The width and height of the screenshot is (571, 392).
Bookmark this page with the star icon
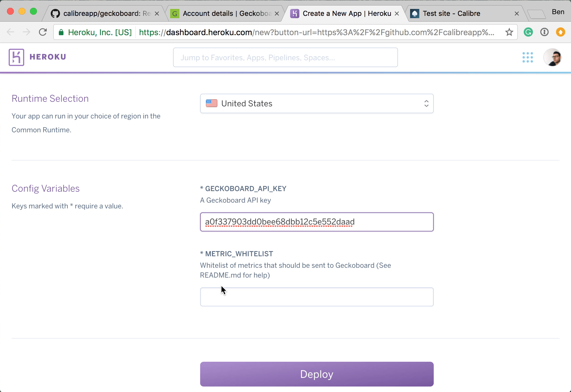tap(509, 32)
